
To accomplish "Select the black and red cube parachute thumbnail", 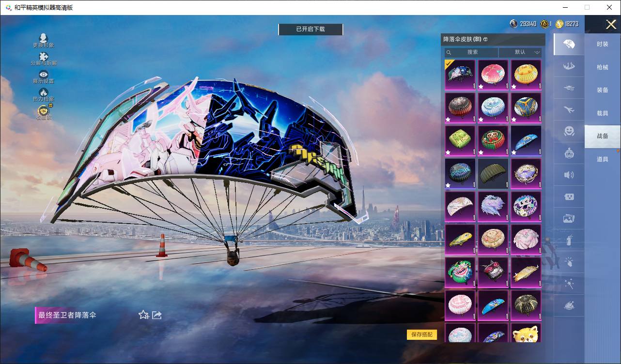I will (x=493, y=272).
